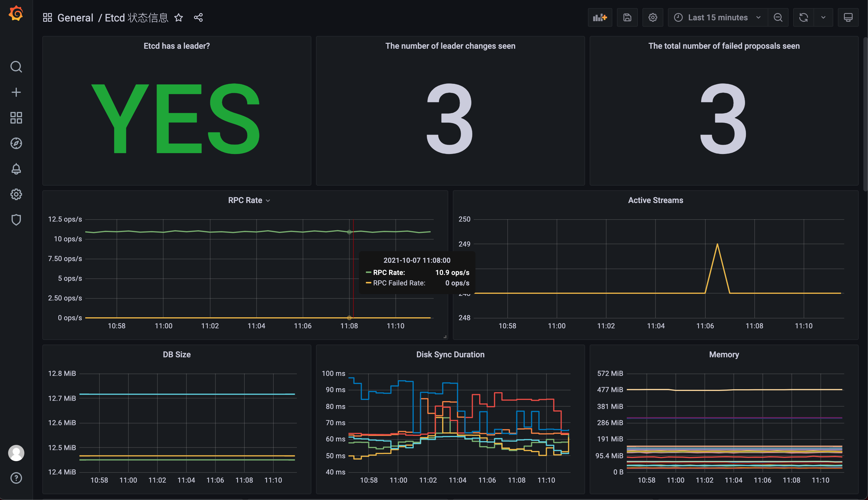Image resolution: width=868 pixels, height=500 pixels.
Task: Click the leader changes value 3
Action: coord(450,119)
